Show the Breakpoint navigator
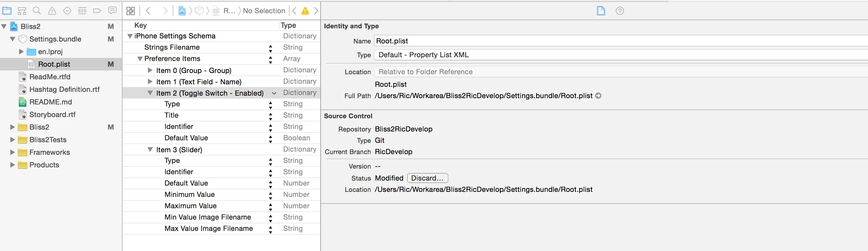 [x=97, y=11]
